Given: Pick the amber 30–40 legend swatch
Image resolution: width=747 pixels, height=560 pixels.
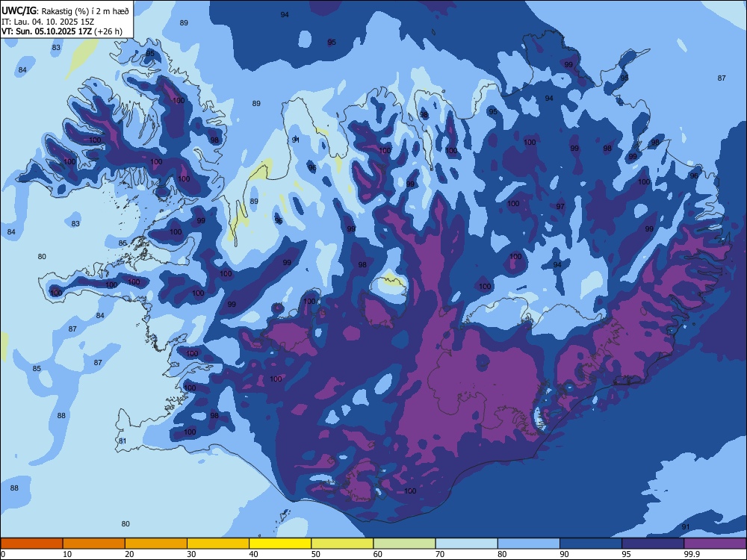Looking at the screenshot, I should [218, 544].
